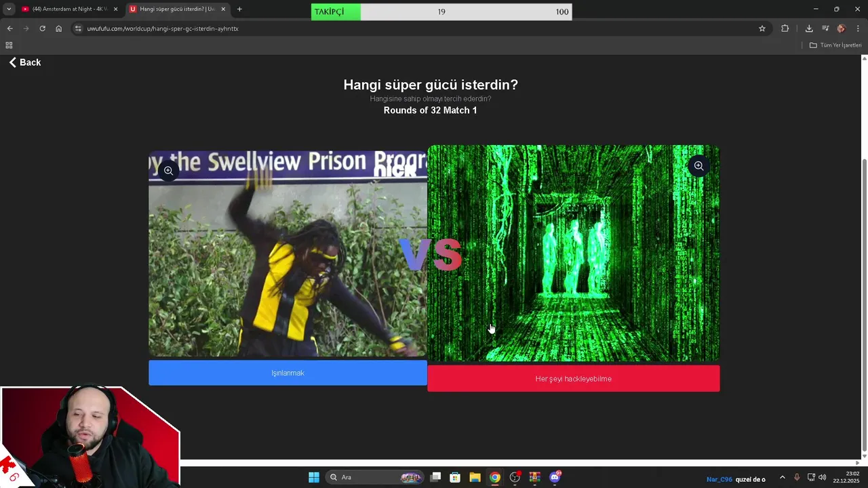This screenshot has height=488, width=868.
Task: Open the volume speaker tray icon
Action: pos(823,478)
